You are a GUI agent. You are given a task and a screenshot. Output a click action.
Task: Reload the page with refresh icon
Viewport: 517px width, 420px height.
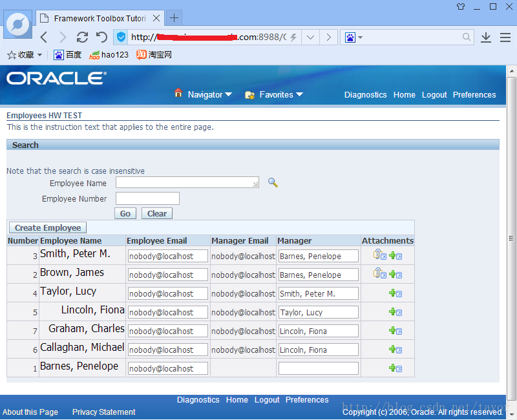(x=82, y=37)
